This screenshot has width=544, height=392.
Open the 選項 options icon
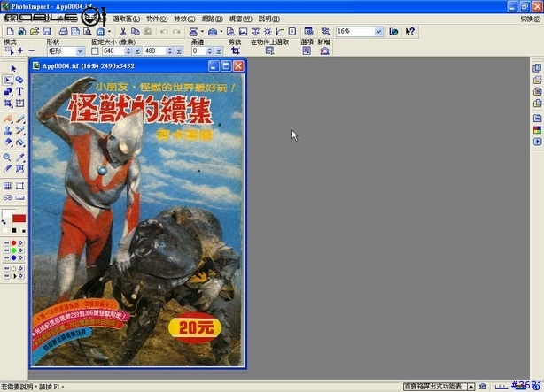[307, 51]
